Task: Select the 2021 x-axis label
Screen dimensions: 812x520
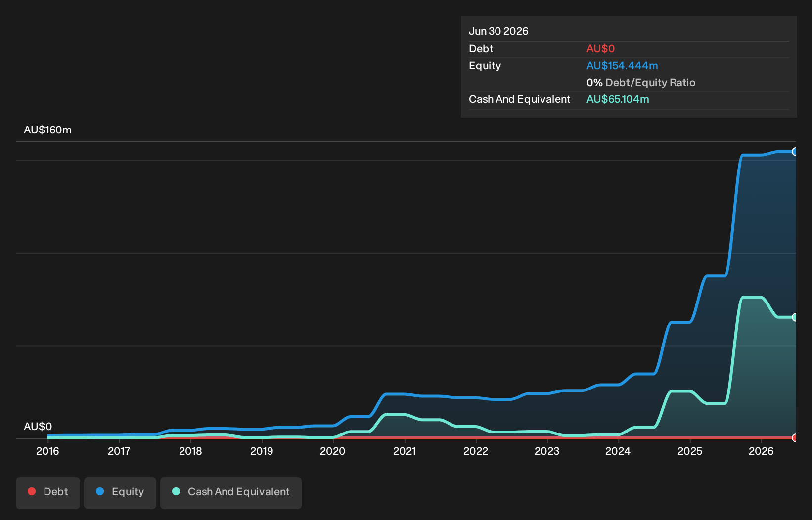Action: point(405,451)
